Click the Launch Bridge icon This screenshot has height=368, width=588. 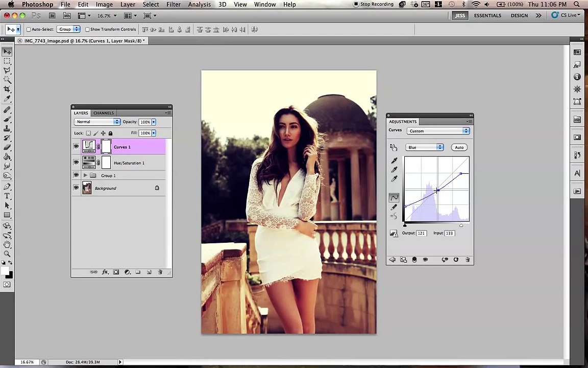point(52,16)
